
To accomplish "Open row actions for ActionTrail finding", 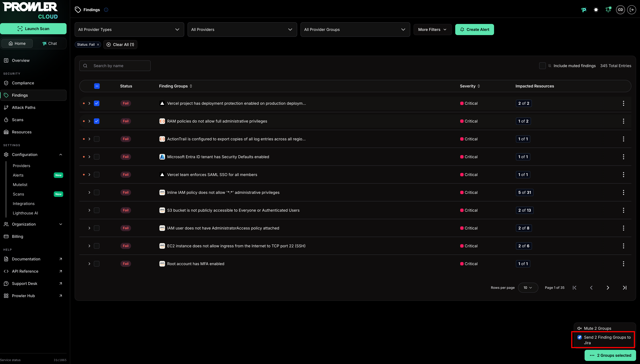I will (x=624, y=139).
